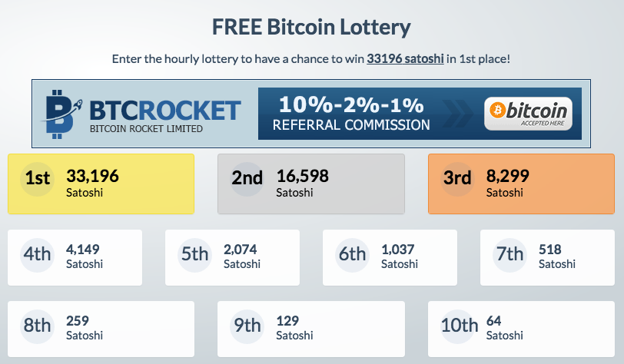Click the 8th place 259 Satoshi card

[101, 329]
